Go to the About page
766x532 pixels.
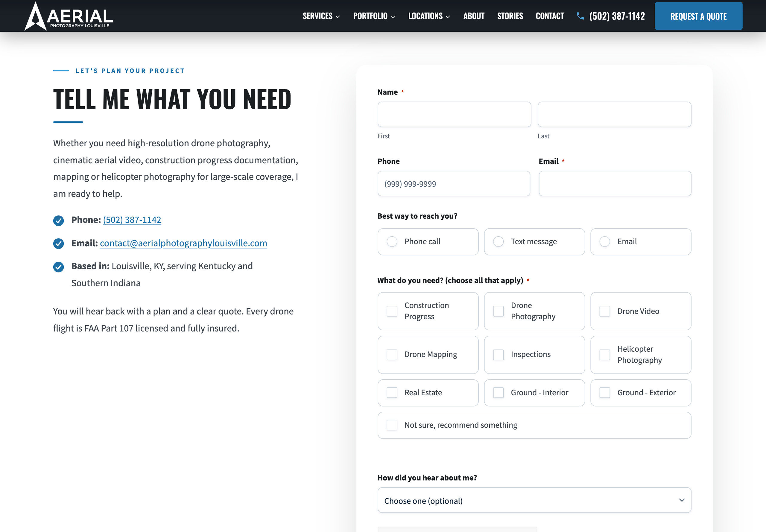(474, 16)
